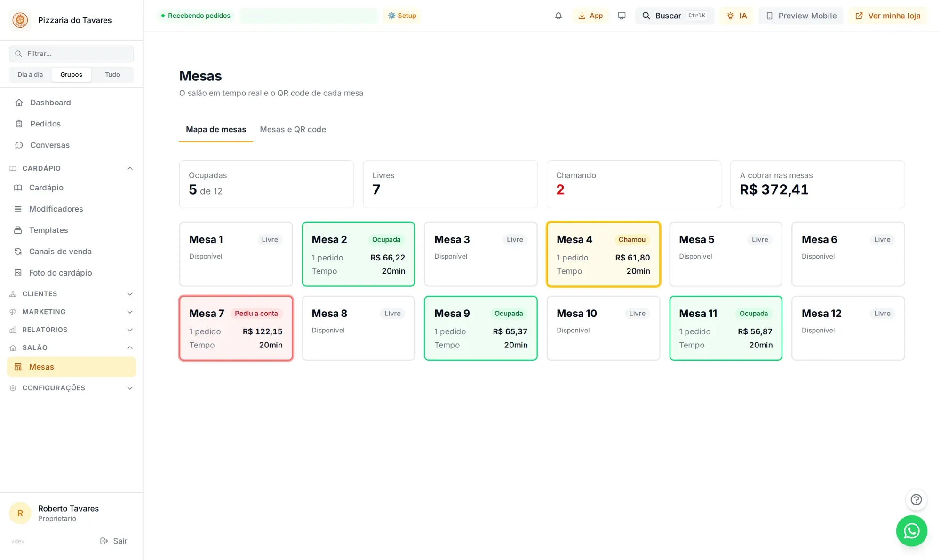Click the Templates icon in the sidebar
Image resolution: width=941 pixels, height=560 pixels.
[x=18, y=230]
